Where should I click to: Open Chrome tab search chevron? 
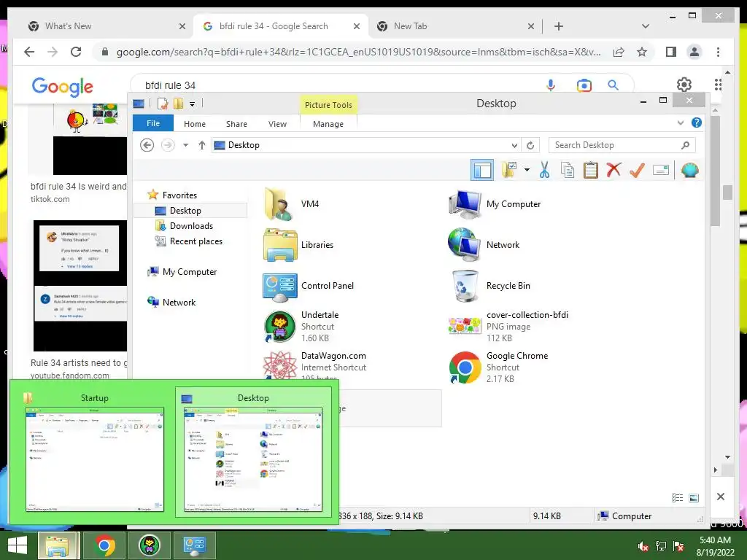(646, 26)
